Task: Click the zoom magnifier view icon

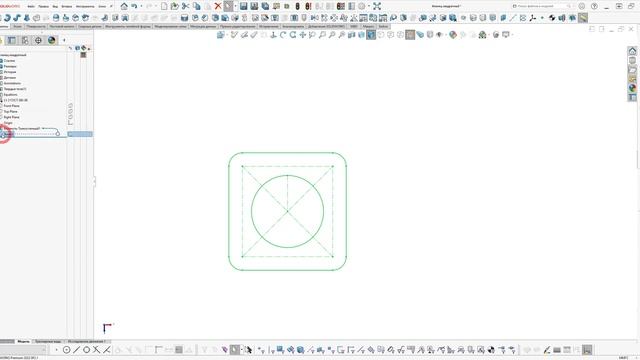Action: (x=322, y=35)
